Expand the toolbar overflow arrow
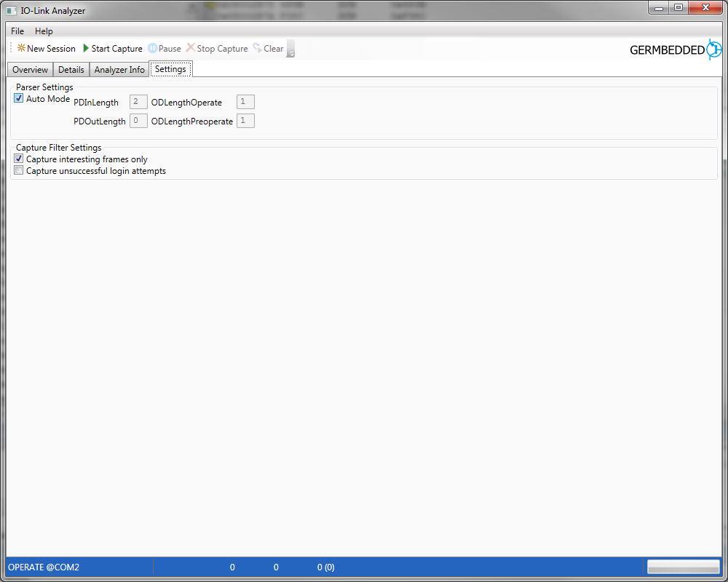728x582 pixels. click(290, 49)
